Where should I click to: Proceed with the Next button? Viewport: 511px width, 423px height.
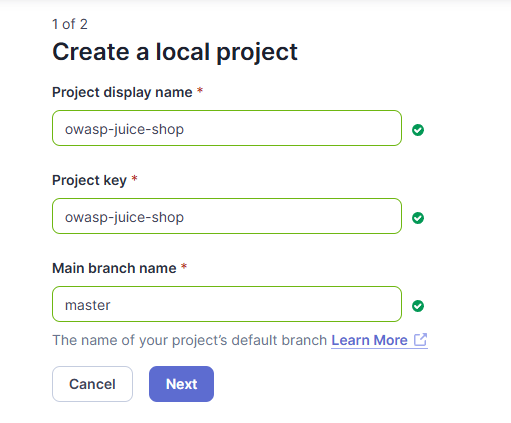[181, 384]
